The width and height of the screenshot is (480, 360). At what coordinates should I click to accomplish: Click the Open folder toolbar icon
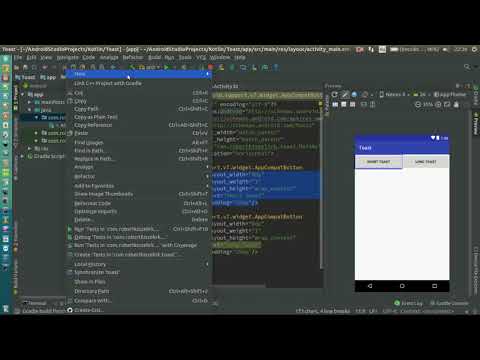pyautogui.click(x=17, y=67)
